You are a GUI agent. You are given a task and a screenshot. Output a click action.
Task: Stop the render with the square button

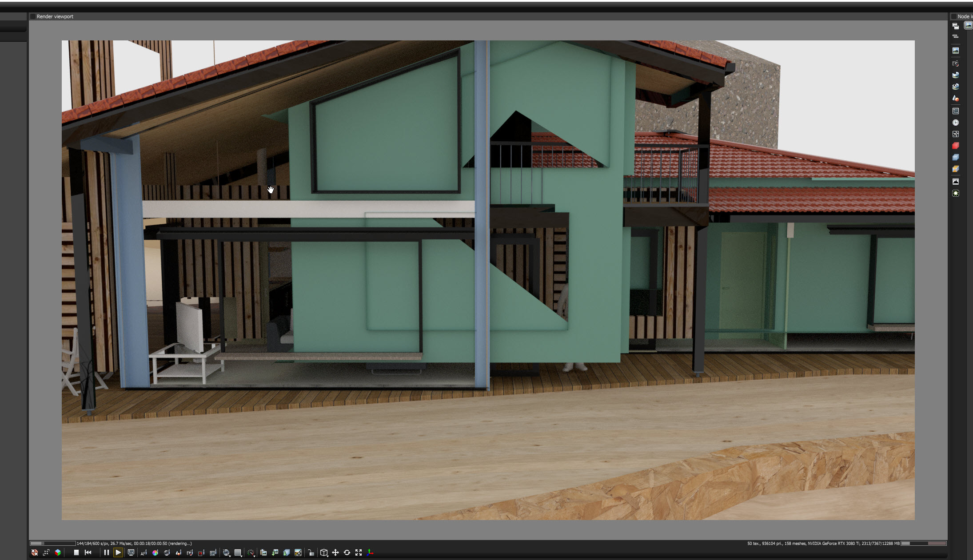pyautogui.click(x=76, y=552)
